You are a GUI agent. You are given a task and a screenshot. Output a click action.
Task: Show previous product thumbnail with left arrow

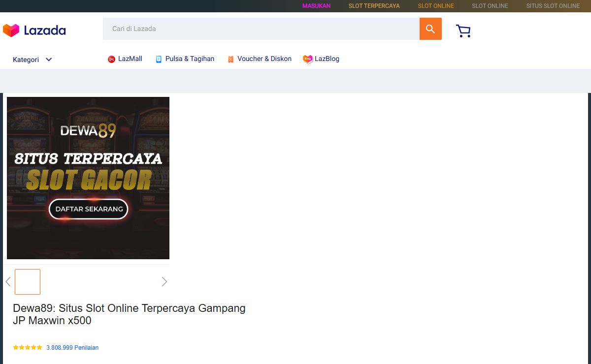tap(8, 282)
